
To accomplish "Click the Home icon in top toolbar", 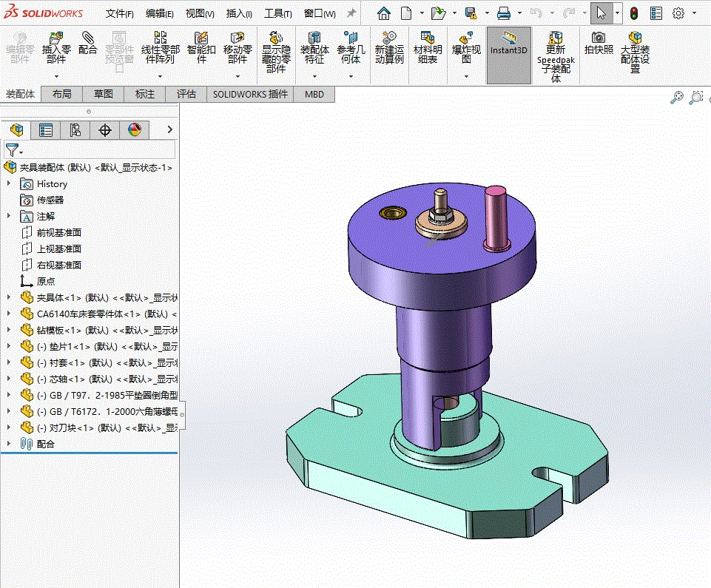I will [x=383, y=13].
